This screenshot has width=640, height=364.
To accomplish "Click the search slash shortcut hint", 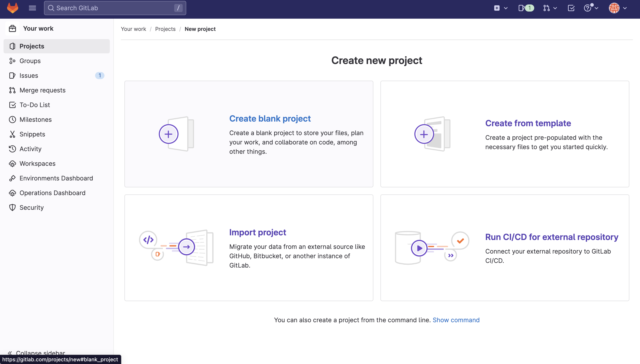I will tap(178, 8).
